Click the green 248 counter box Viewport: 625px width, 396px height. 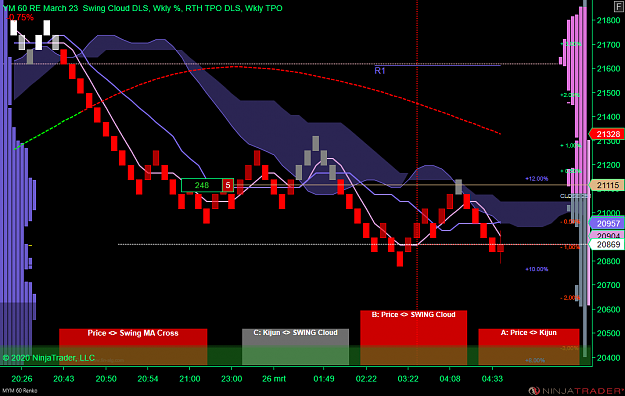pyautogui.click(x=202, y=185)
